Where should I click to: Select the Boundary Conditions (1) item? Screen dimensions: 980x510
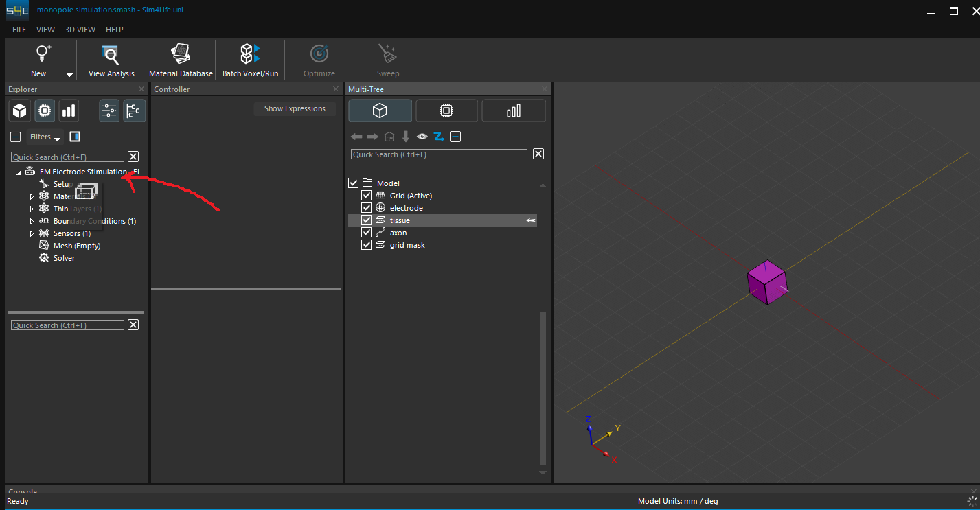(x=95, y=221)
